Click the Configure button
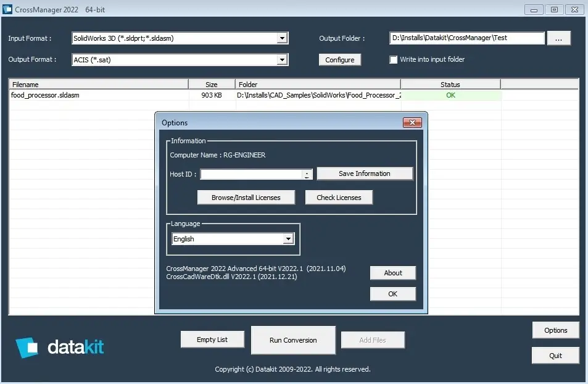This screenshot has height=384, width=588. (340, 60)
